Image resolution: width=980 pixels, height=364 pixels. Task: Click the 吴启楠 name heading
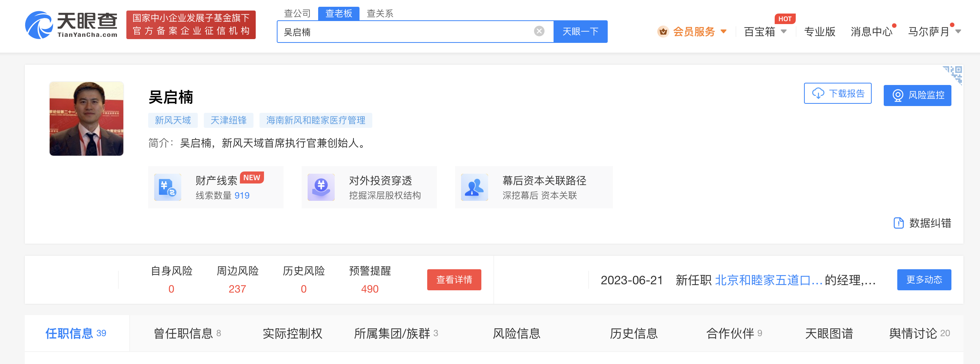click(170, 97)
